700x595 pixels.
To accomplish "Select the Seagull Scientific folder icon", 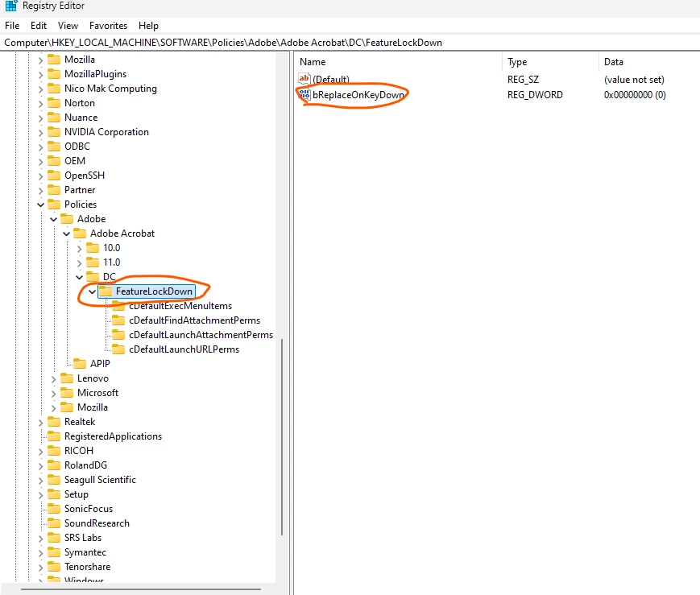I will click(x=54, y=479).
